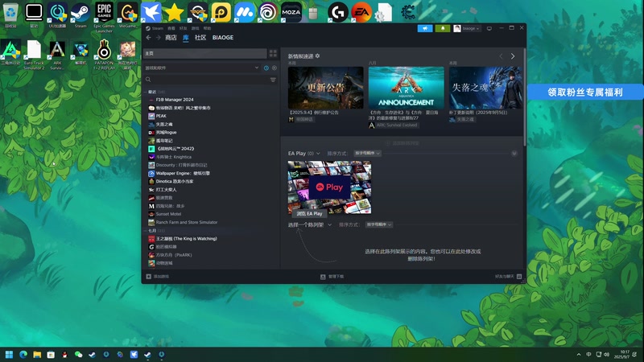Click the 领取粉丝专属福利 banner

pyautogui.click(x=585, y=92)
